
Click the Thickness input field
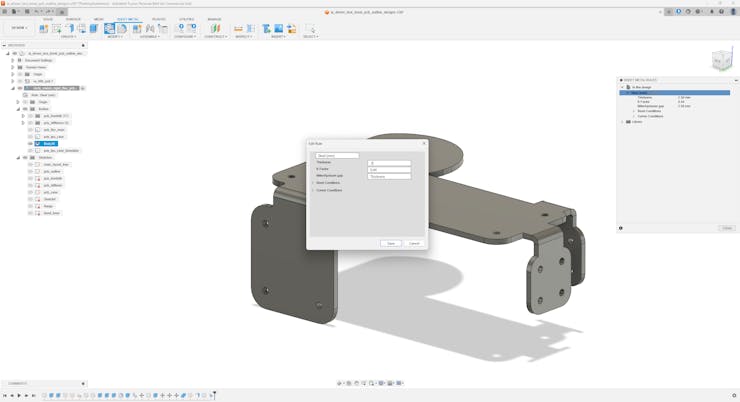(x=389, y=163)
